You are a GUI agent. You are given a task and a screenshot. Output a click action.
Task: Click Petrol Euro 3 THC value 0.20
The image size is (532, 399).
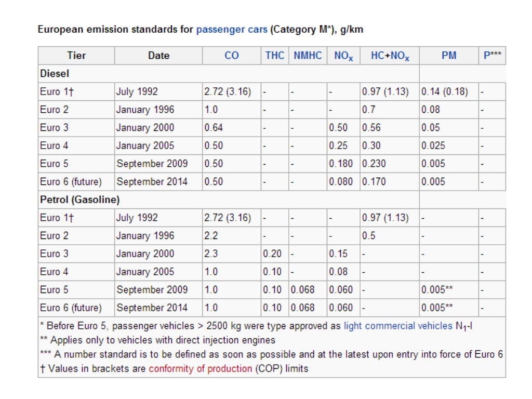coord(272,254)
